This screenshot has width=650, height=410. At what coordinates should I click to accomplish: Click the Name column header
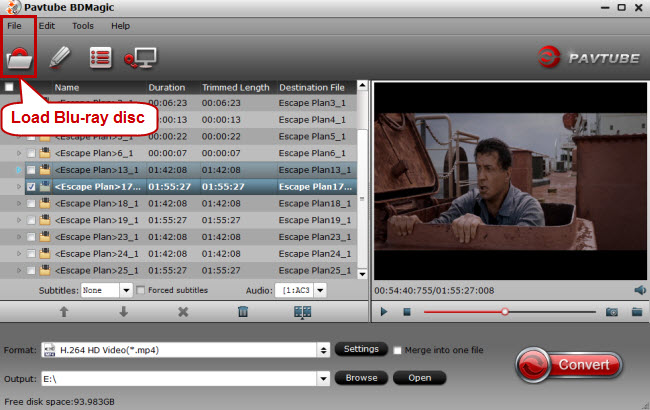[x=67, y=87]
